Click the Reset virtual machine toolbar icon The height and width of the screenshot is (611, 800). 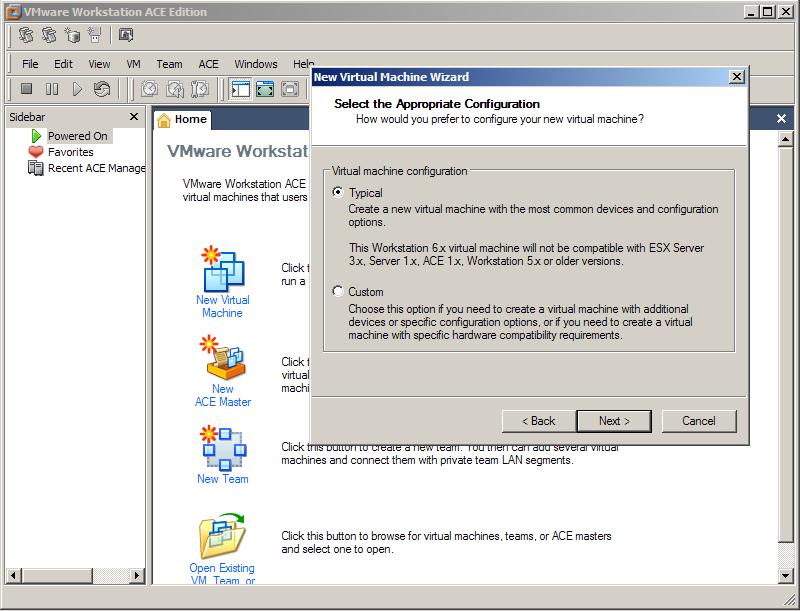102,90
